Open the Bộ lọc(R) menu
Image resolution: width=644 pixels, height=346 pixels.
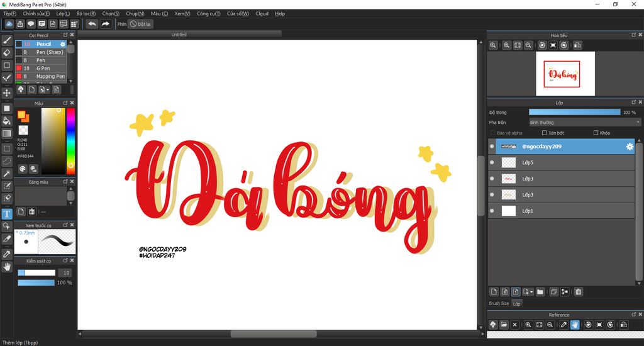pyautogui.click(x=86, y=14)
